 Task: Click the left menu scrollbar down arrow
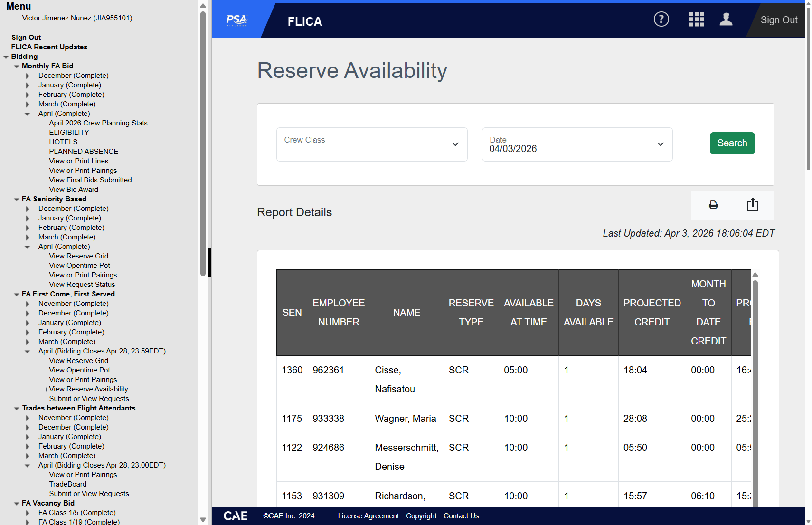(x=203, y=520)
